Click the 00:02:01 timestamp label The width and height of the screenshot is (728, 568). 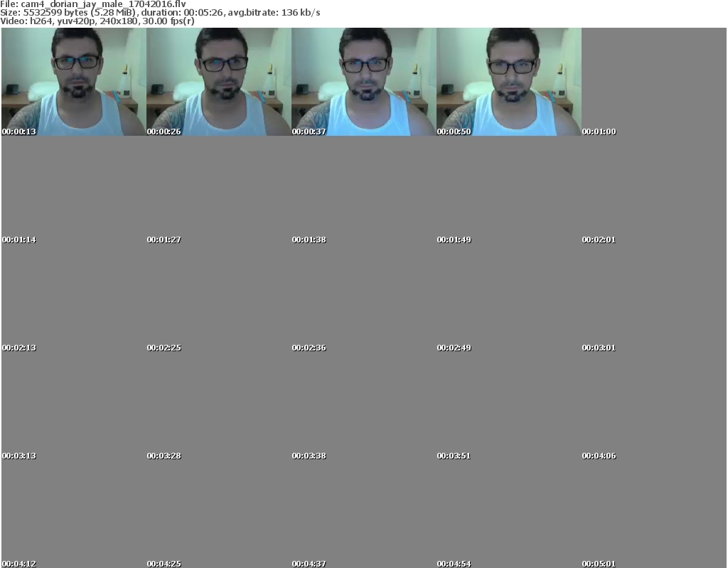tap(599, 240)
